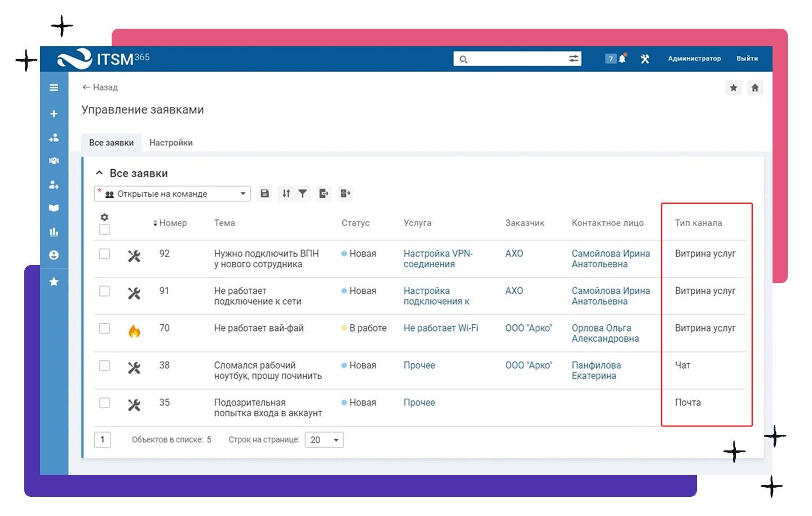The width and height of the screenshot is (812, 516).
Task: Open the 'Открытые на команде' view dropdown
Action: coord(172,193)
